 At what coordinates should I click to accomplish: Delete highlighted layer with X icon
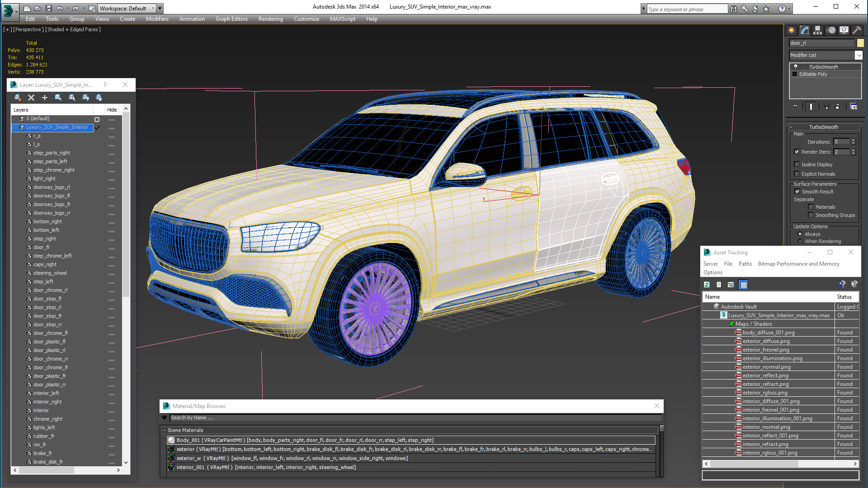[31, 98]
